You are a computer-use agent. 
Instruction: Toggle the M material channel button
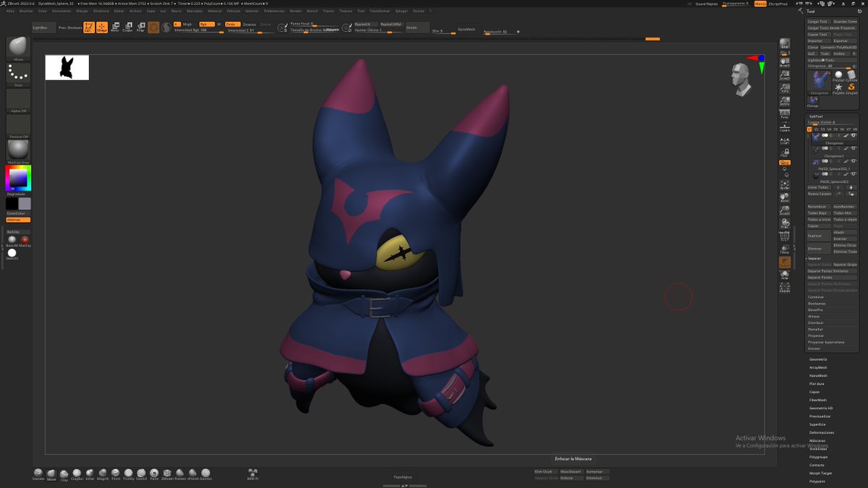click(218, 24)
